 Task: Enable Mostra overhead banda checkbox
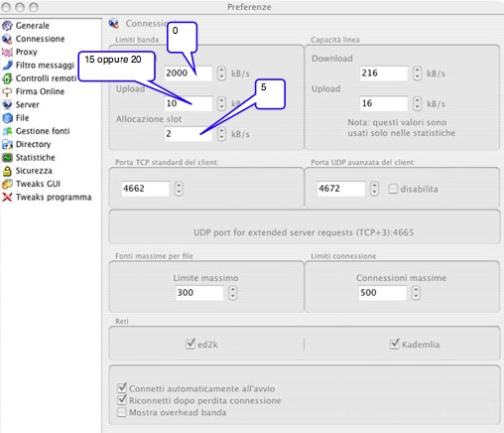click(x=122, y=412)
